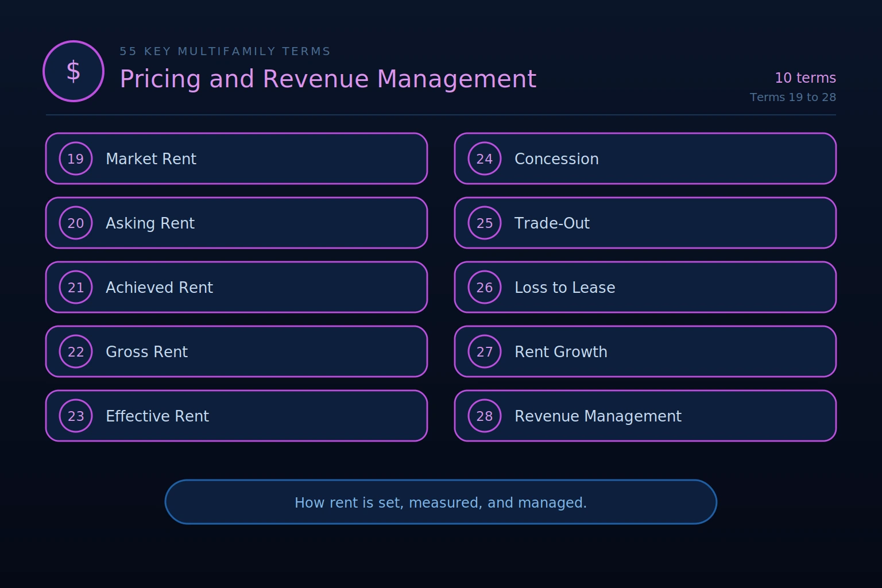The image size is (882, 588).
Task: Select the Trade-Out term
Action: (x=645, y=223)
